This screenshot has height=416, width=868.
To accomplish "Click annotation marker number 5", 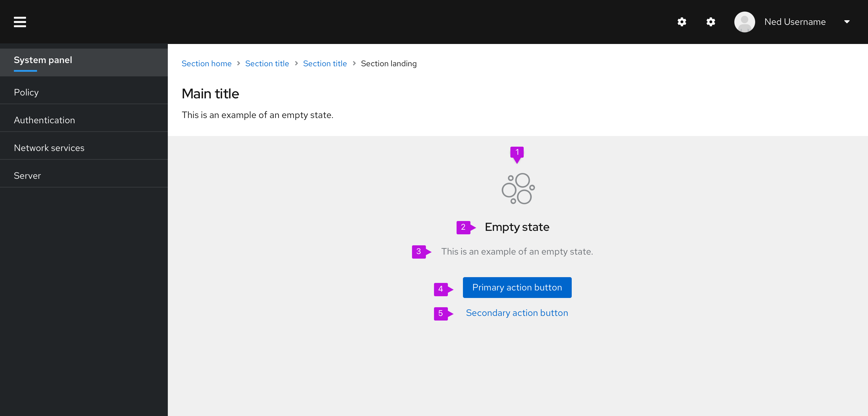I will pos(441,314).
